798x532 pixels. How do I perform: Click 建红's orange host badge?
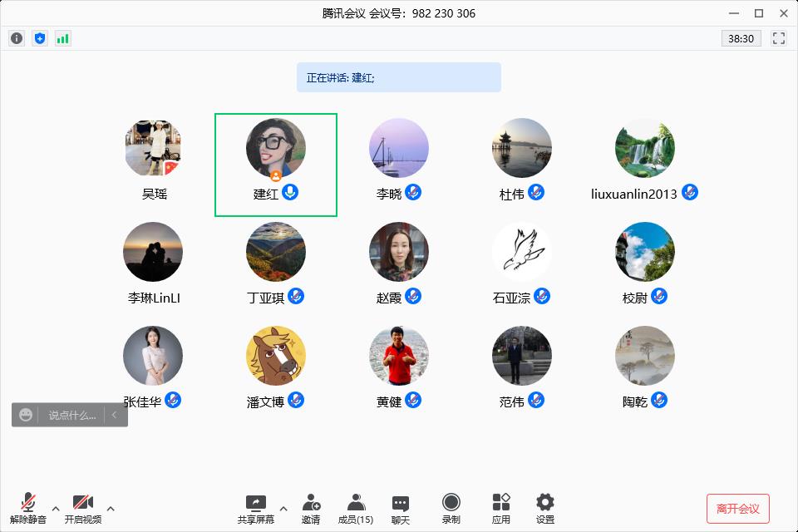click(x=276, y=176)
